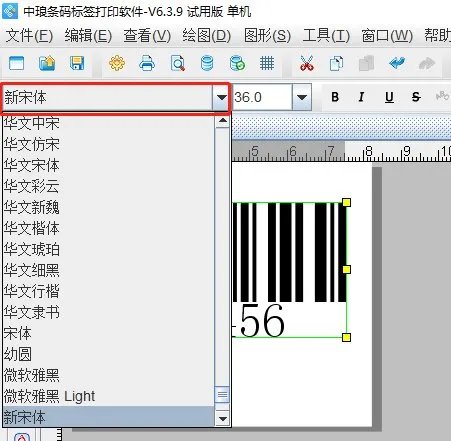Open an existing file via folder icon

pos(47,63)
